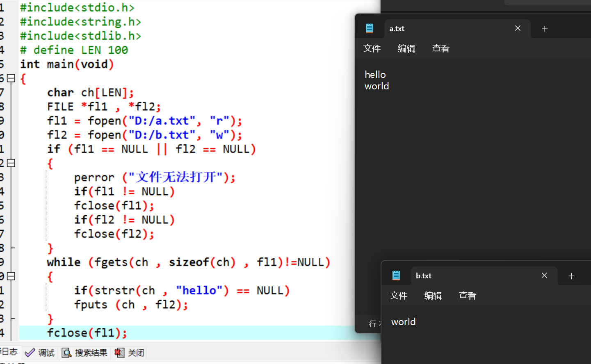Close the a.txt tab
The image size is (591, 364).
(518, 28)
